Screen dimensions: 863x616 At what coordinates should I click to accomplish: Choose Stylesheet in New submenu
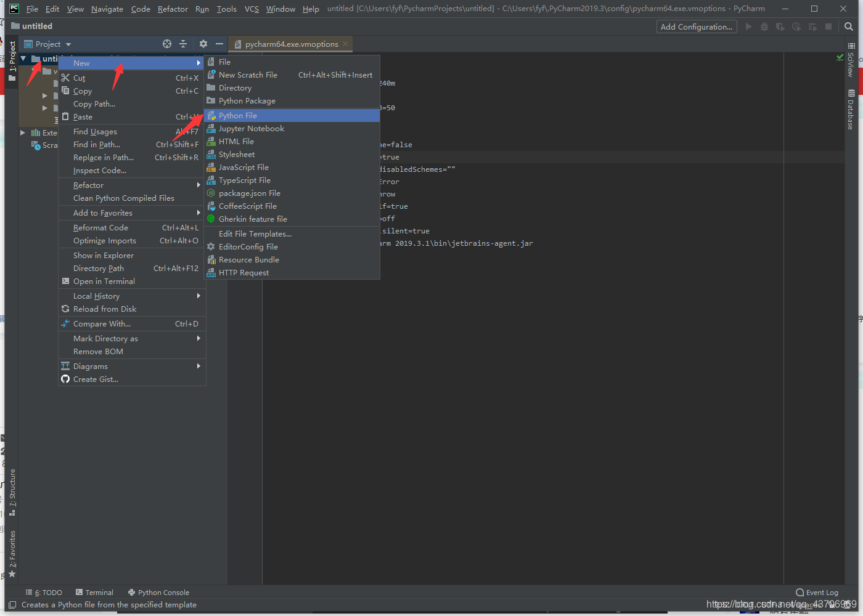[x=292, y=154]
